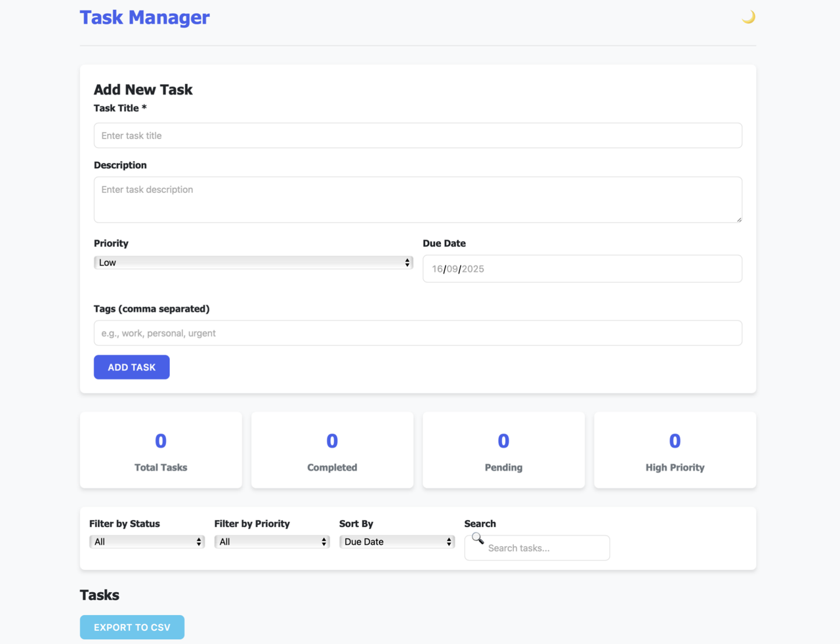Click the Task Title input field
The image size is (840, 644).
tap(418, 135)
